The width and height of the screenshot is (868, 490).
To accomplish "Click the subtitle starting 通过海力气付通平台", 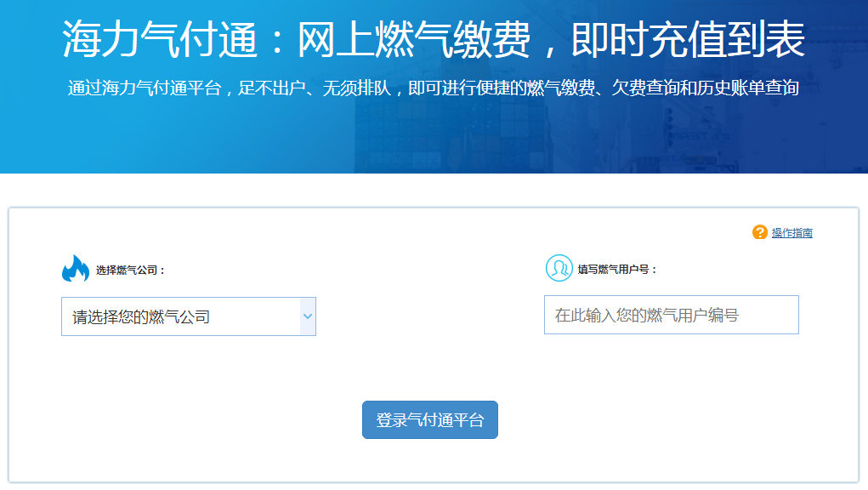I will click(x=434, y=88).
